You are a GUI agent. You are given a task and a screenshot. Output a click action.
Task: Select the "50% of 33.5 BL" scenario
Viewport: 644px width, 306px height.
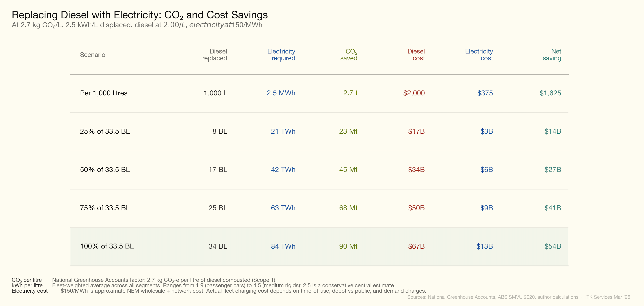coord(105,170)
